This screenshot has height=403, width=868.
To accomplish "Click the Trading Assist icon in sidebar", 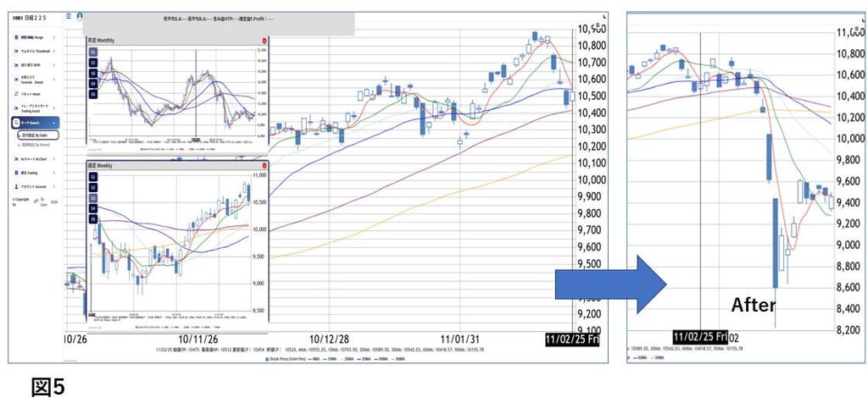I will coord(17,108).
